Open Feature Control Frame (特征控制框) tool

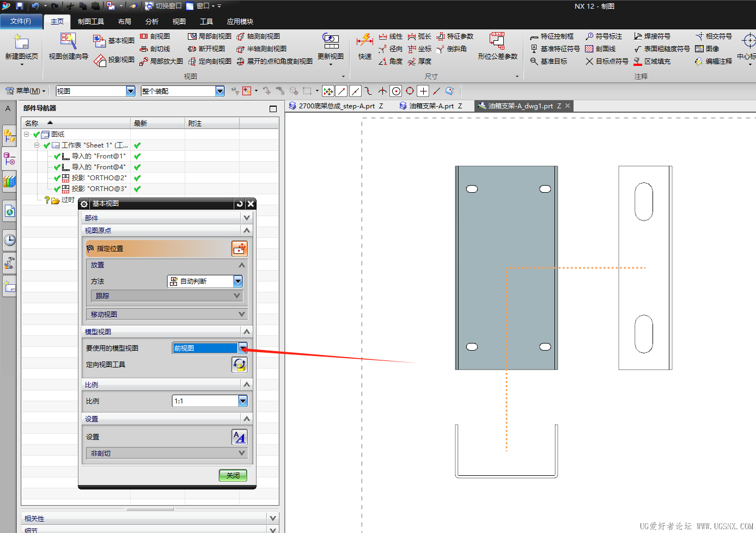point(552,36)
